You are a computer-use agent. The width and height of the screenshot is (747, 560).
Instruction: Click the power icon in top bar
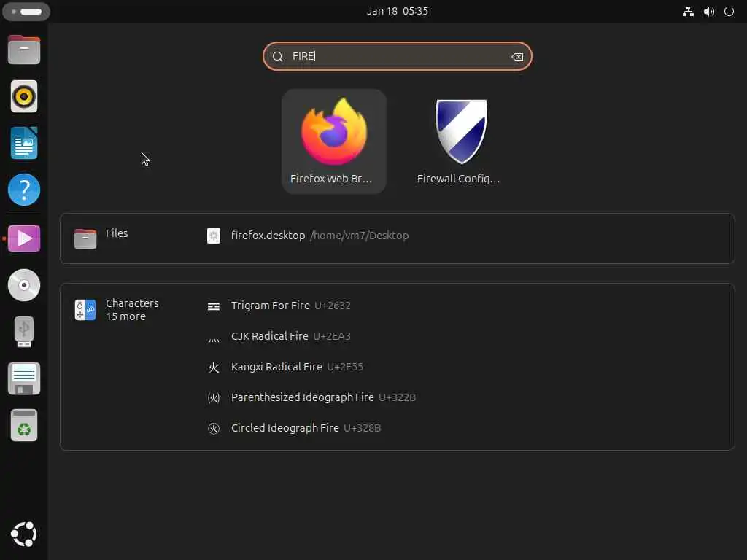coord(729,12)
